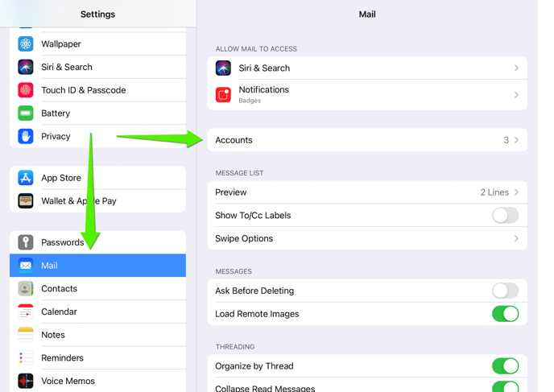Open Swipe Options
Image resolution: width=554 pixels, height=392 pixels.
[367, 238]
